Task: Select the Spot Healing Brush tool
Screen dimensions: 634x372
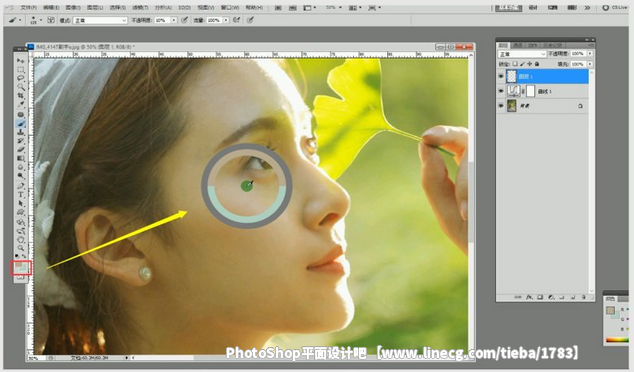Action: pos(20,115)
